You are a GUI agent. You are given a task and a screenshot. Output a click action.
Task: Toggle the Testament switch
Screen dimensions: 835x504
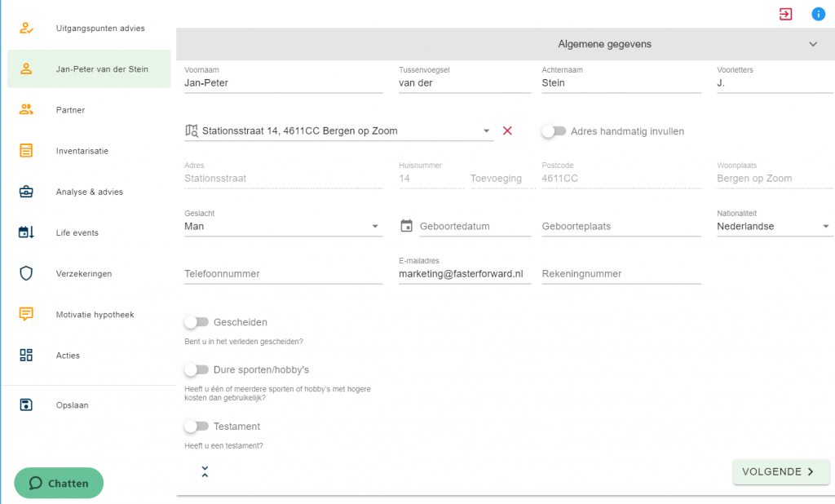197,427
